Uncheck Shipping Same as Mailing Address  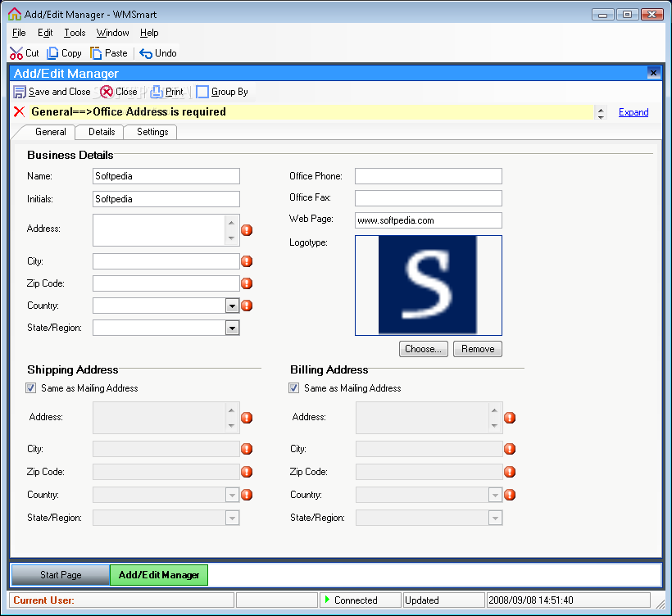tap(31, 388)
